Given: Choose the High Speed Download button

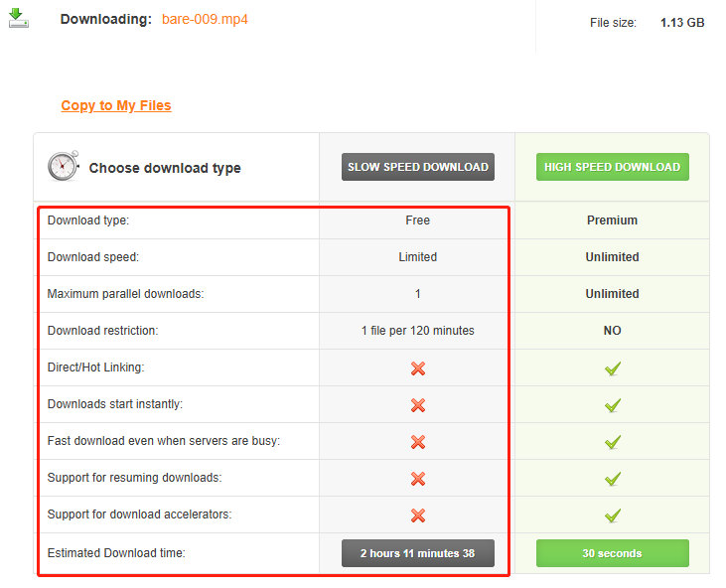Looking at the screenshot, I should pos(612,167).
